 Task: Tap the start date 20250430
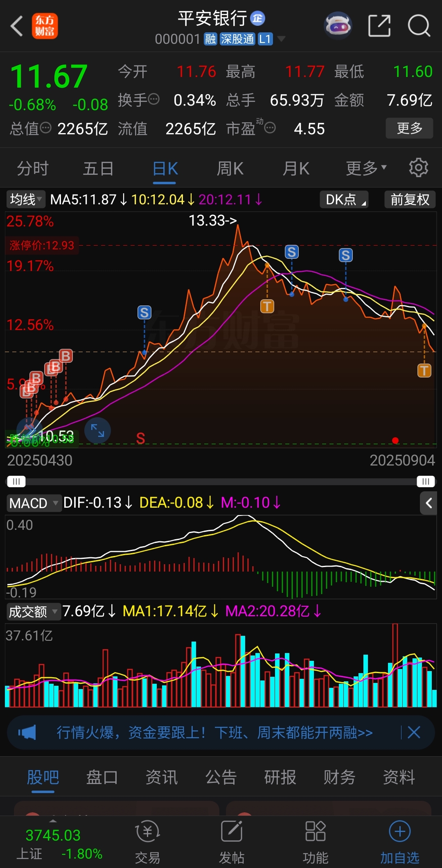click(40, 461)
